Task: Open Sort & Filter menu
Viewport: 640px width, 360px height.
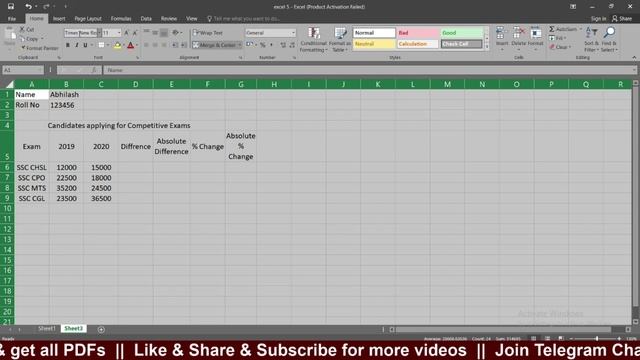Action: (591, 40)
